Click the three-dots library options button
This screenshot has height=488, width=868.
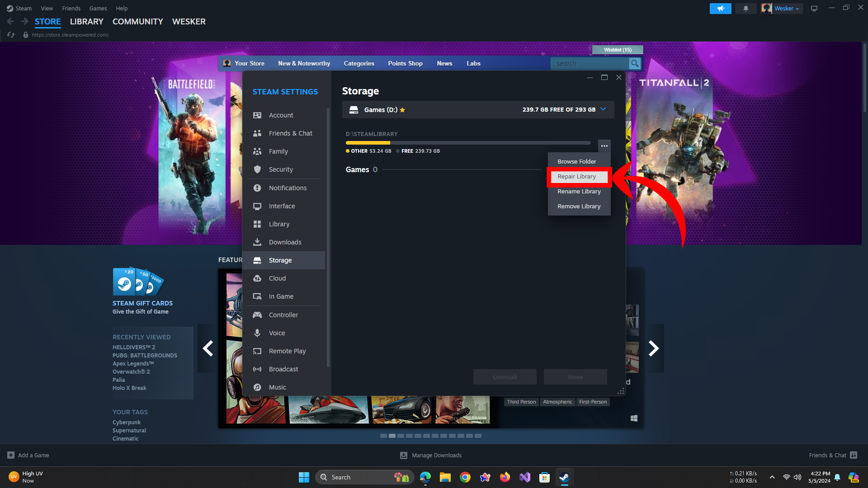[604, 146]
